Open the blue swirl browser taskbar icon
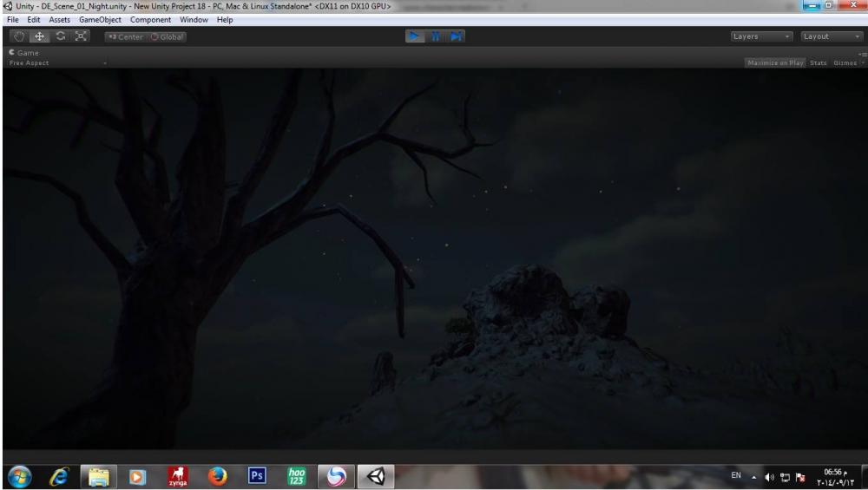Screen dimensions: 868x490 pos(336,477)
